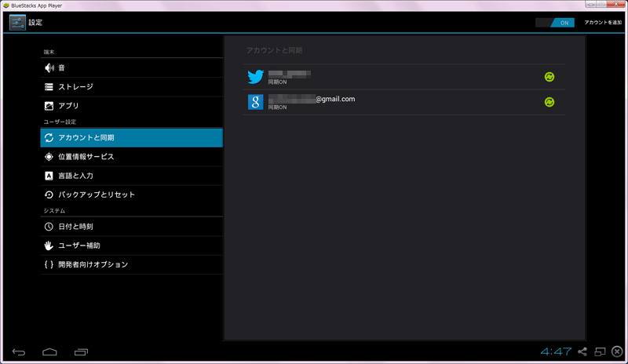
Task: Click the 設定 title text
Action: [x=35, y=23]
